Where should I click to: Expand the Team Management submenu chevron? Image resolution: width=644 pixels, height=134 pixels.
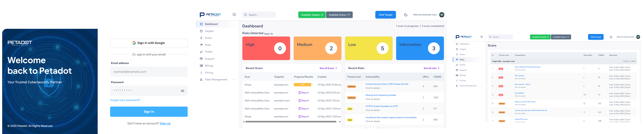(x=234, y=80)
